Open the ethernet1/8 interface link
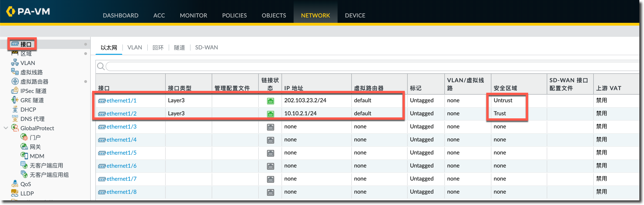The height and width of the screenshot is (205, 644). click(121, 192)
